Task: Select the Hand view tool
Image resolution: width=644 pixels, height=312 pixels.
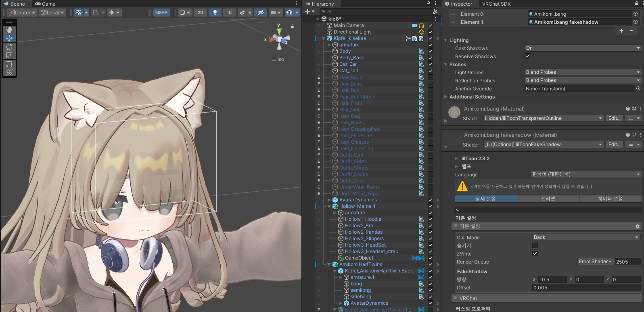Action: [x=9, y=30]
